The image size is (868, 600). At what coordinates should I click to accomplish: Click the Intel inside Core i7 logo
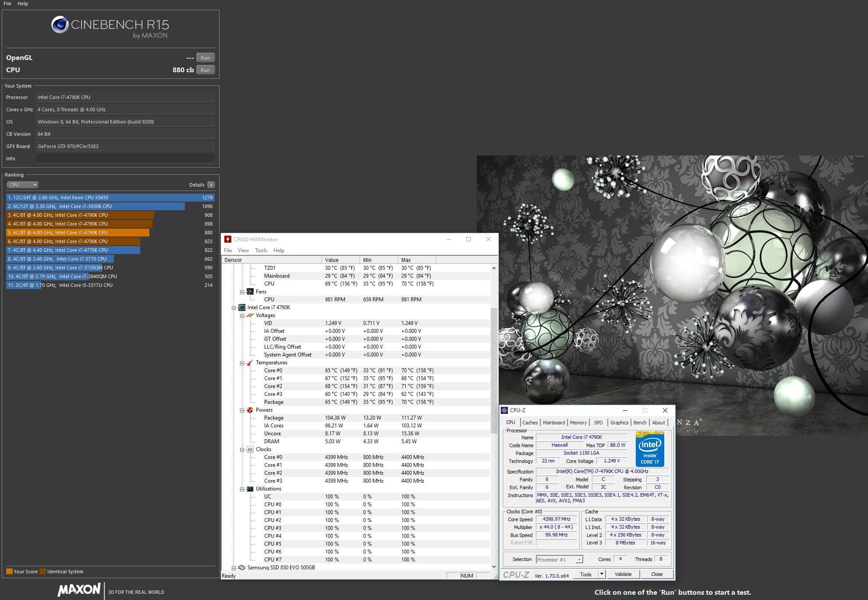(650, 450)
